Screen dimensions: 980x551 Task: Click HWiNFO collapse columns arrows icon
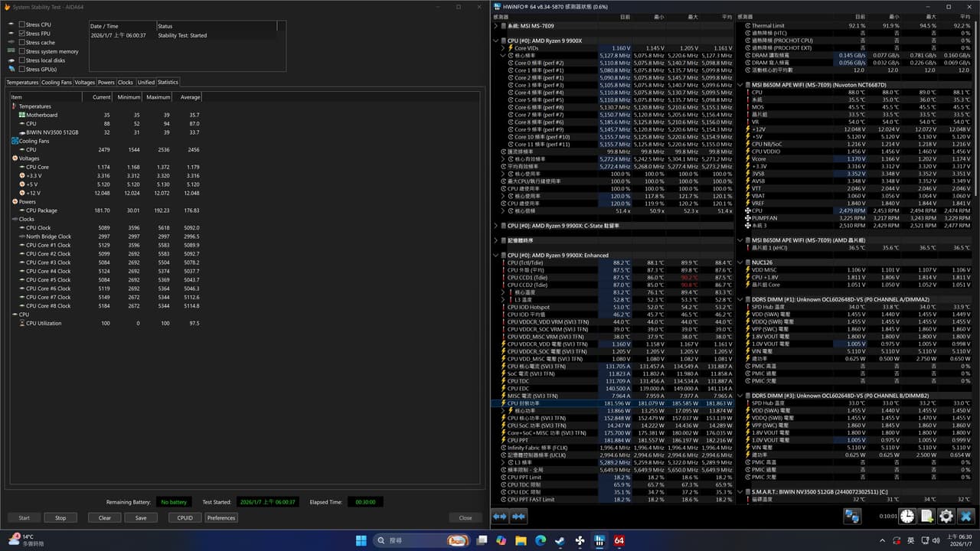519,517
